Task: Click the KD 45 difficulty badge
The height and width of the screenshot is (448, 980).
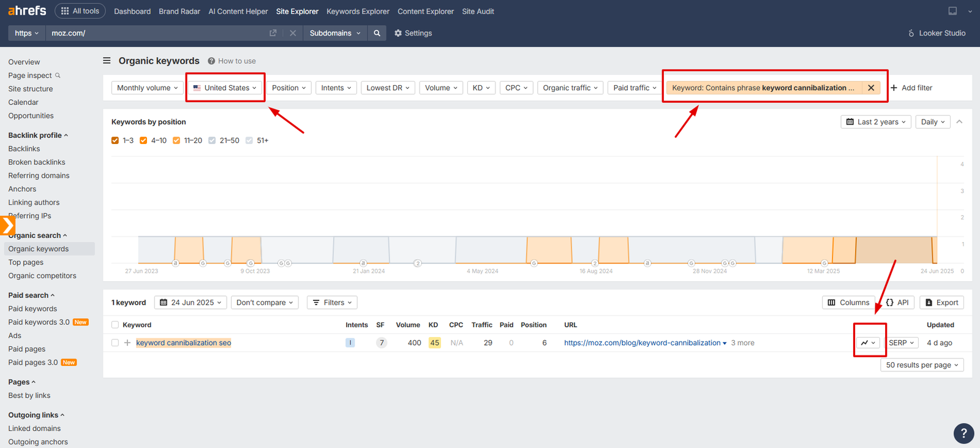Action: 434,343
